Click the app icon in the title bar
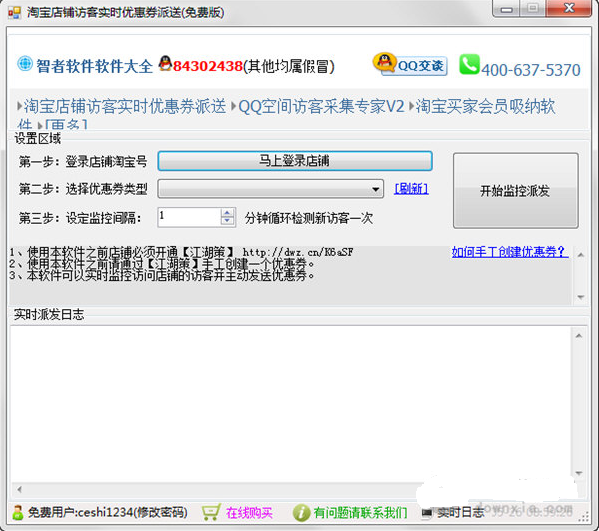 pyautogui.click(x=15, y=13)
